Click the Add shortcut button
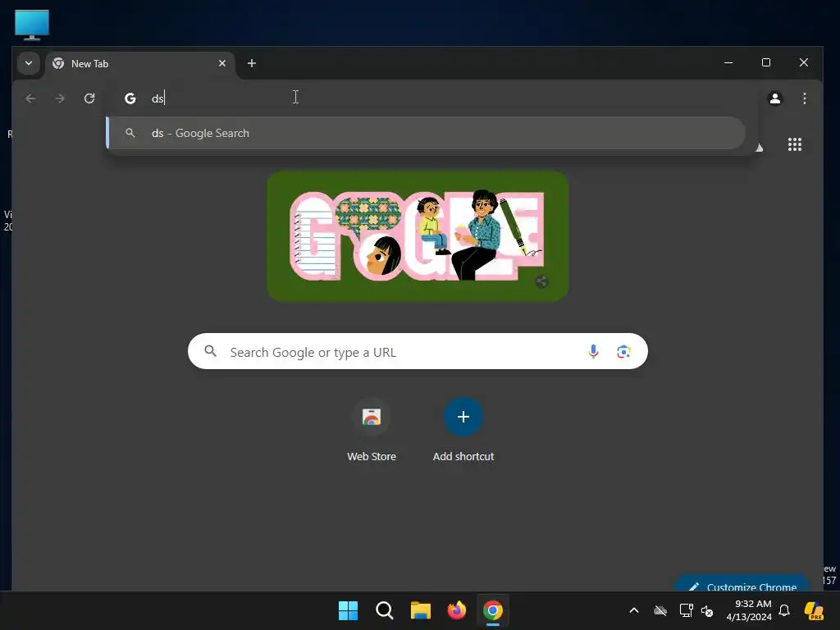Image resolution: width=840 pixels, height=630 pixels. (463, 429)
